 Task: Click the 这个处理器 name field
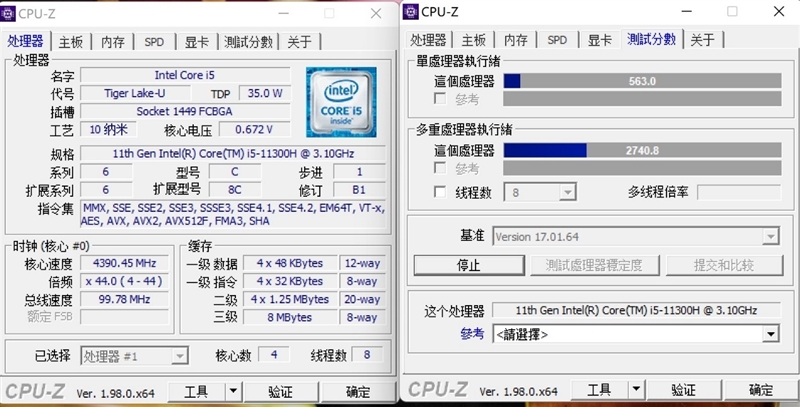point(636,310)
